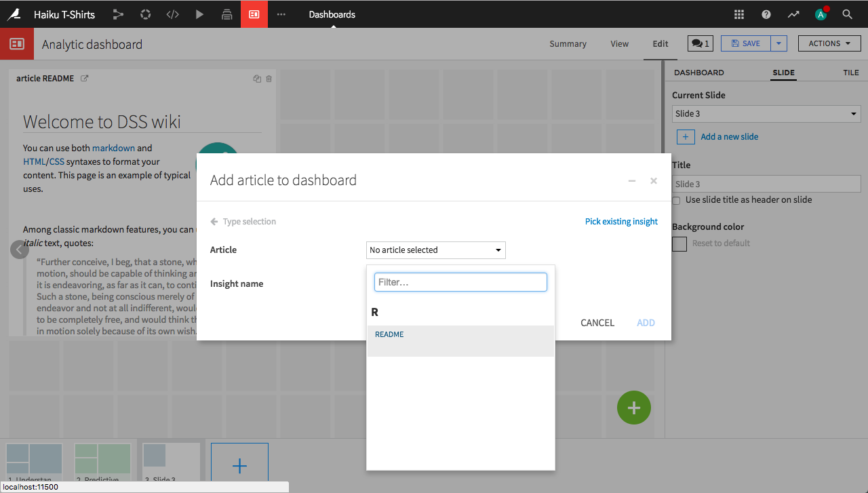
Task: Open the CSS link in article
Action: pos(57,161)
